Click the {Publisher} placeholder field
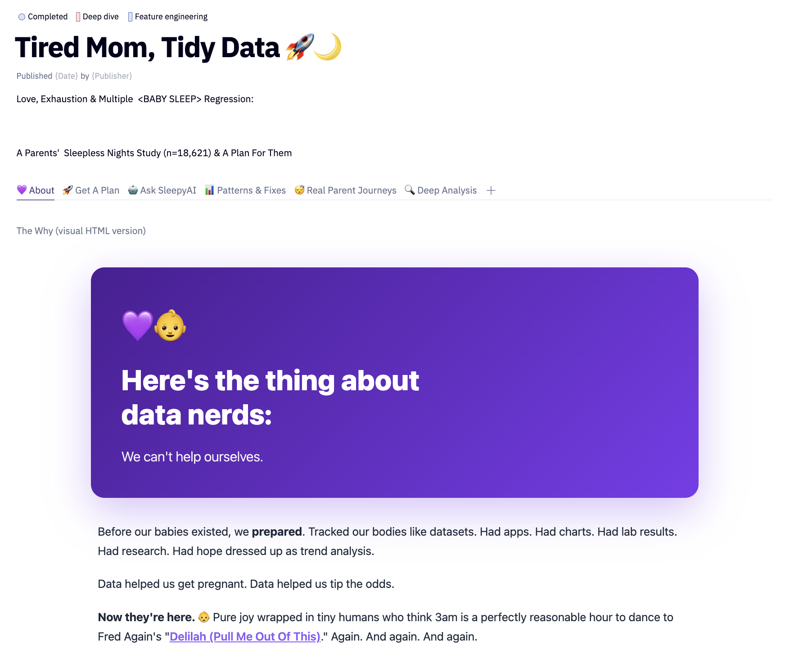Viewport: 812px width, 650px height. click(x=112, y=76)
